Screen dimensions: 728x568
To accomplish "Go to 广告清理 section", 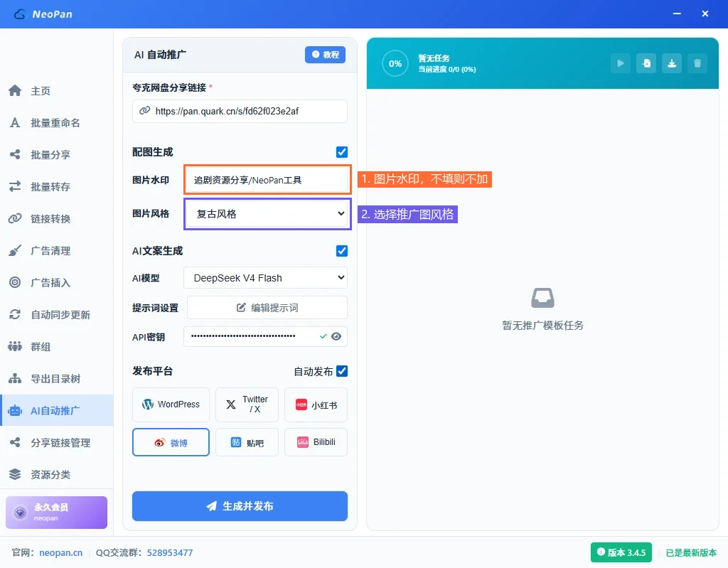I will click(57, 251).
